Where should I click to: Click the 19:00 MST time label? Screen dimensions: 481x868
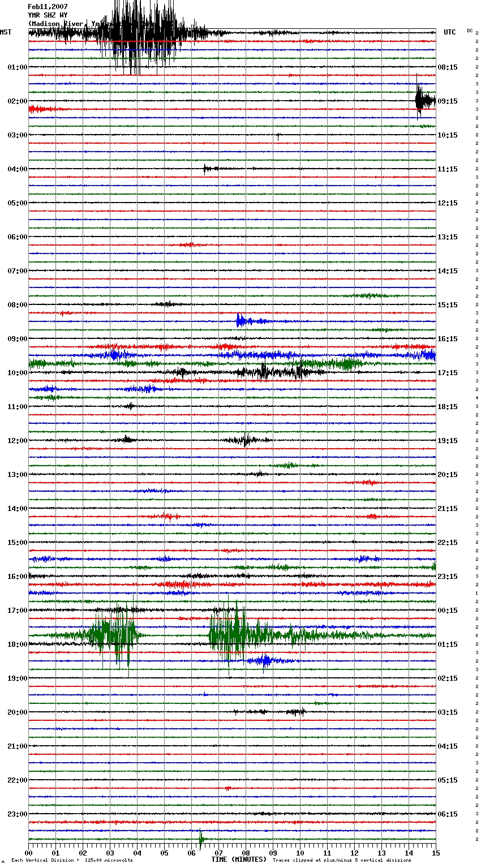(x=18, y=678)
